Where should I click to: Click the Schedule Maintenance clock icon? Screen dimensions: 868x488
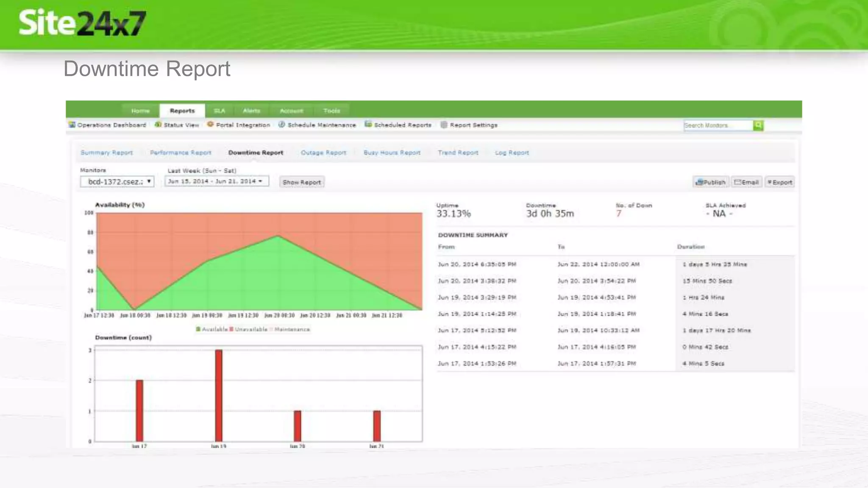[281, 125]
